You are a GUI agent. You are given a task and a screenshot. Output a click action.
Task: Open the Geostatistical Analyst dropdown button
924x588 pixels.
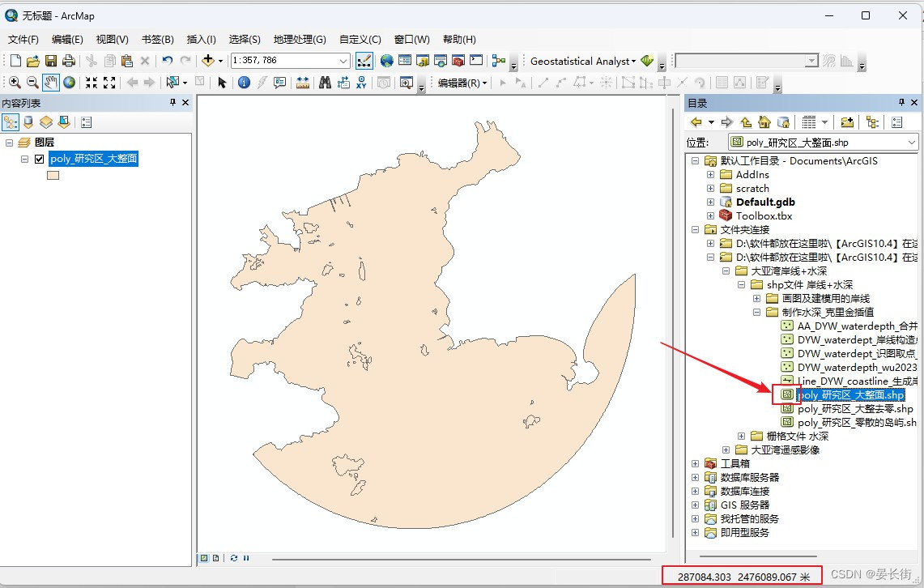582,61
